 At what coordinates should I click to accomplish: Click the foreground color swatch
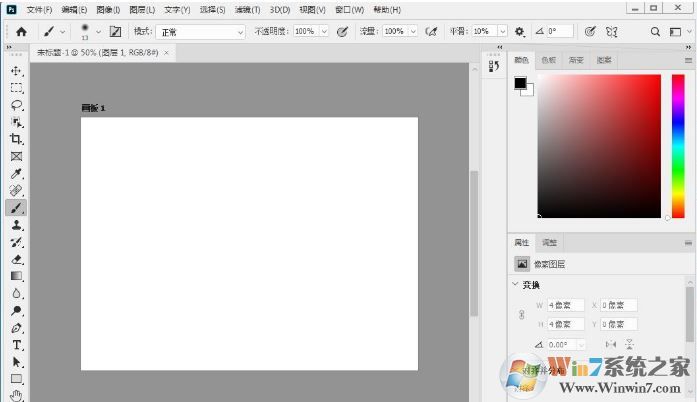pyautogui.click(x=520, y=83)
